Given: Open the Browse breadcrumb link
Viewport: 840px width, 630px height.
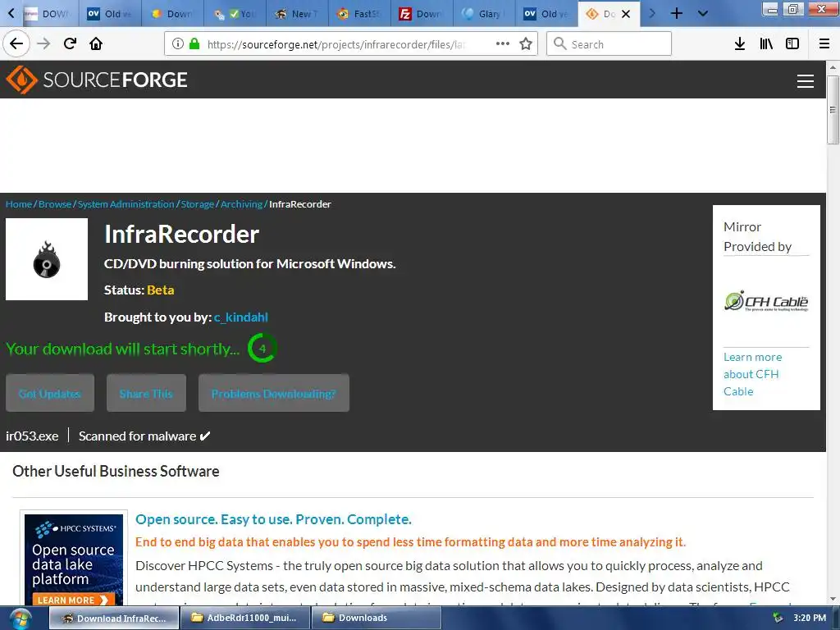Looking at the screenshot, I should pyautogui.click(x=55, y=204).
